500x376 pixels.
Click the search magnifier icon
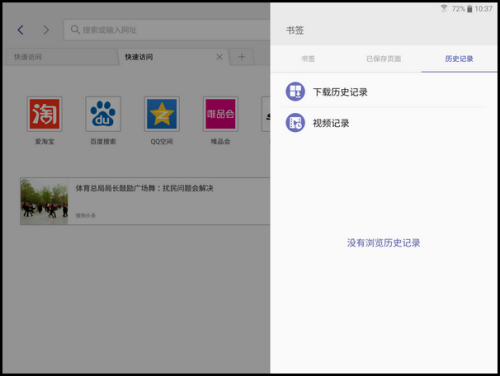pyautogui.click(x=75, y=30)
